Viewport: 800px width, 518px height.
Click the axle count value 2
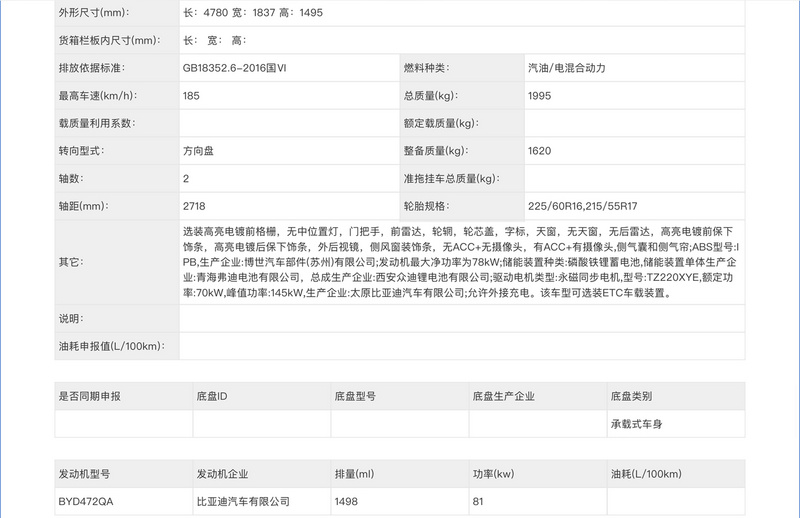(186, 178)
